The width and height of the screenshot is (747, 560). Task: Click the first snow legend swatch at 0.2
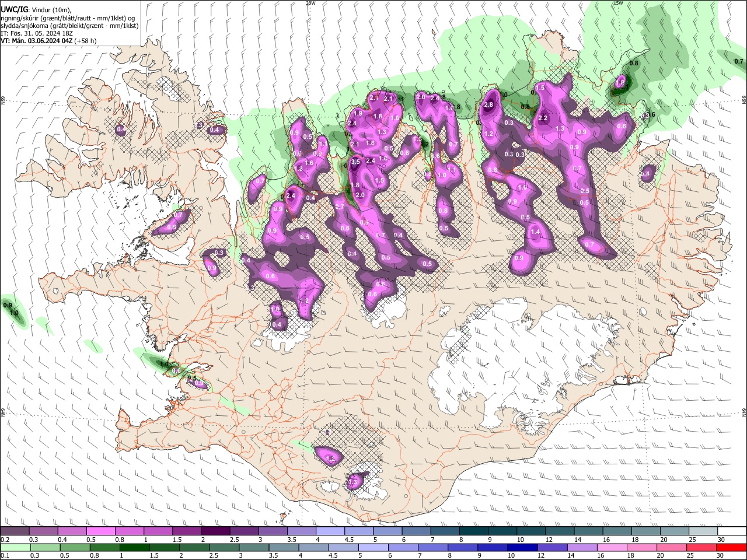click(15, 531)
